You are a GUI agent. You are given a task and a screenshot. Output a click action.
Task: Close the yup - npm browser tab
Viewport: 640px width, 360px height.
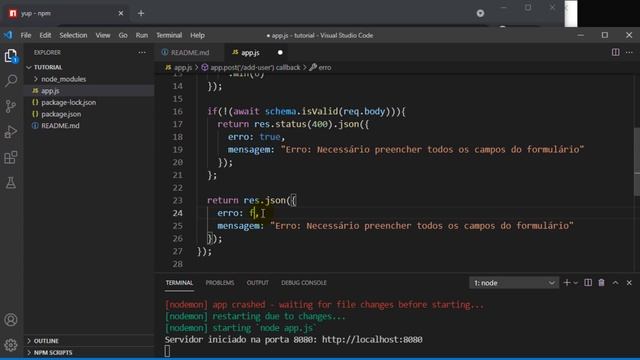121,13
